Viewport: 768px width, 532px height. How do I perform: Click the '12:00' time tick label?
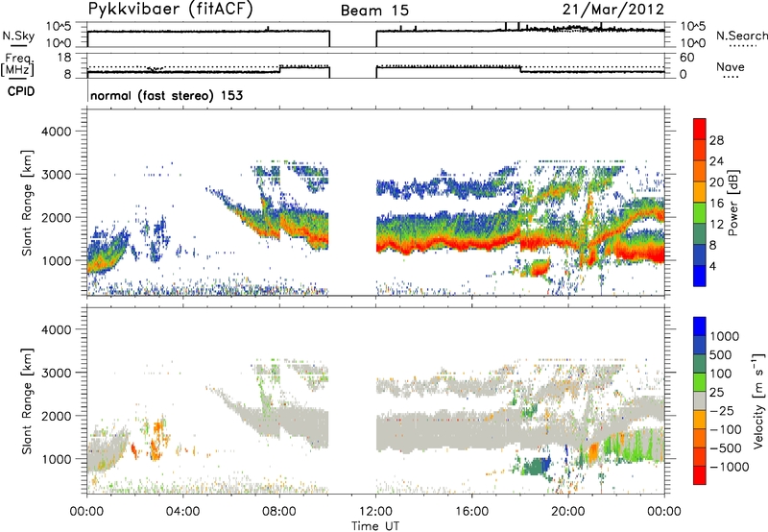(375, 512)
